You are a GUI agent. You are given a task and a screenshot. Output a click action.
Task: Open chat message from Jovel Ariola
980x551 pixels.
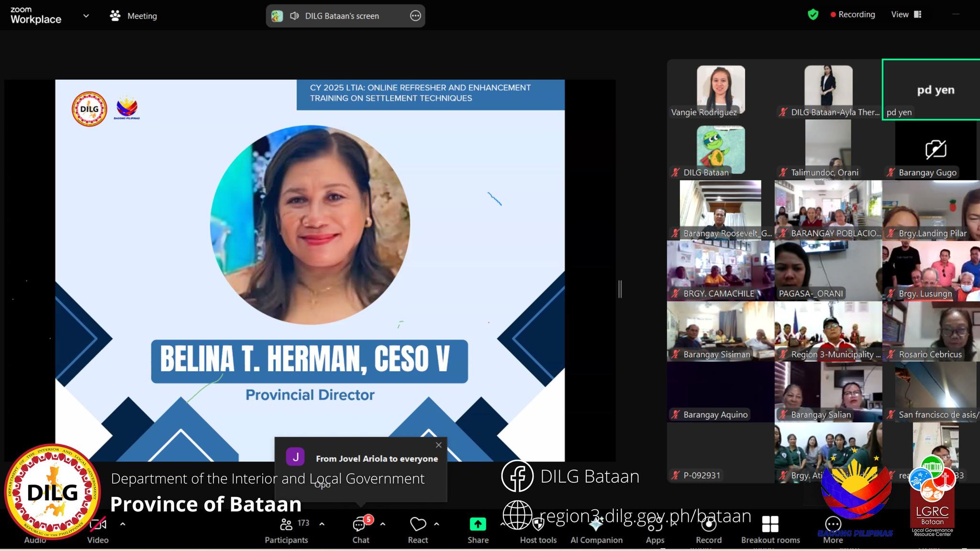click(x=361, y=469)
